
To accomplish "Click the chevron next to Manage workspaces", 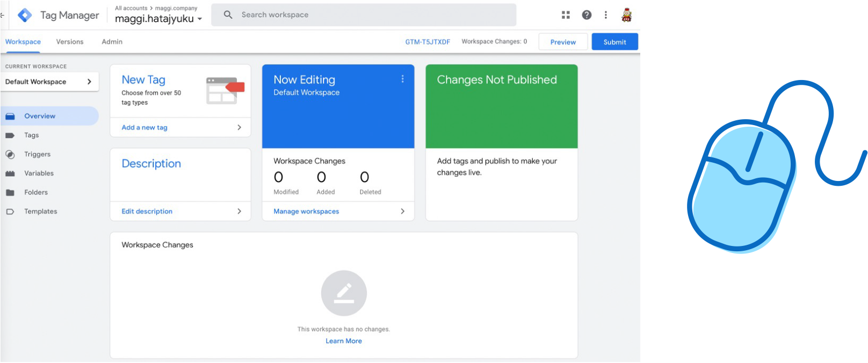I will click(x=402, y=211).
